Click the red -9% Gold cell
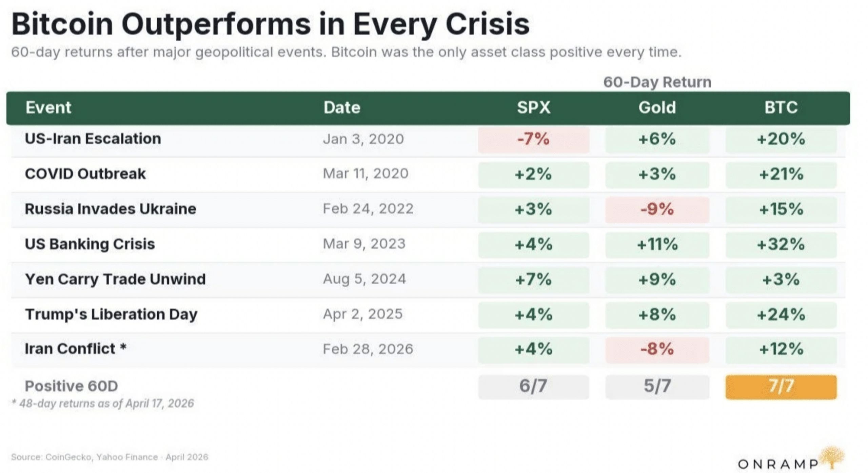This screenshot has height=473, width=868. [657, 209]
